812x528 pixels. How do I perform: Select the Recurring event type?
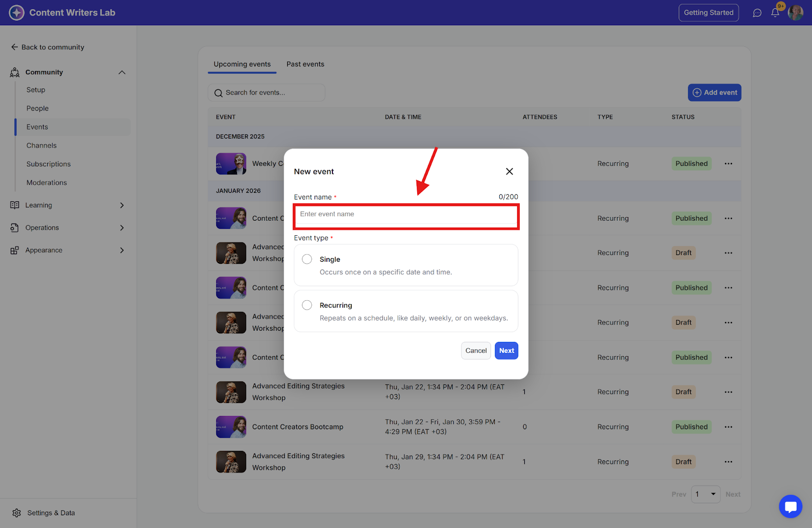307,305
